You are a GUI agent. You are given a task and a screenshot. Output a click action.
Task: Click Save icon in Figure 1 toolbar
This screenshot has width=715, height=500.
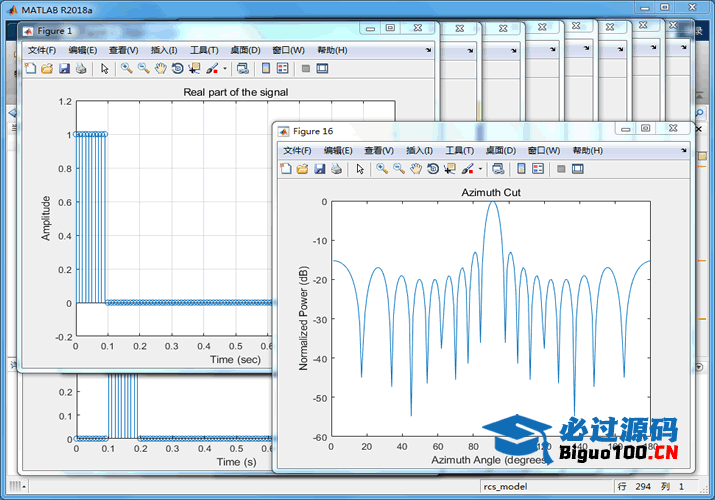(x=64, y=68)
